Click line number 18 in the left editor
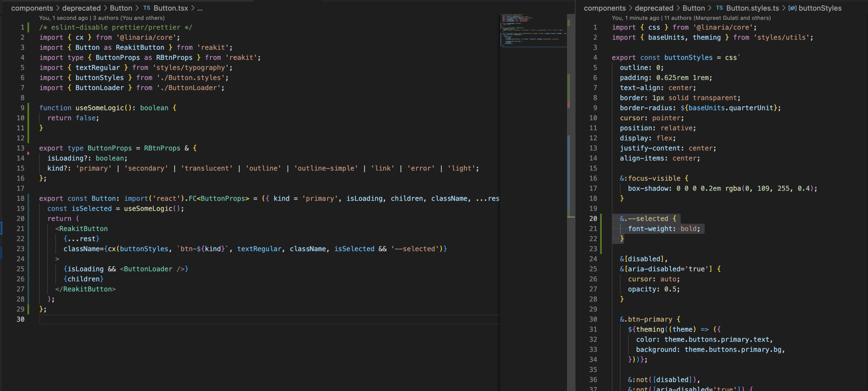 (20, 199)
